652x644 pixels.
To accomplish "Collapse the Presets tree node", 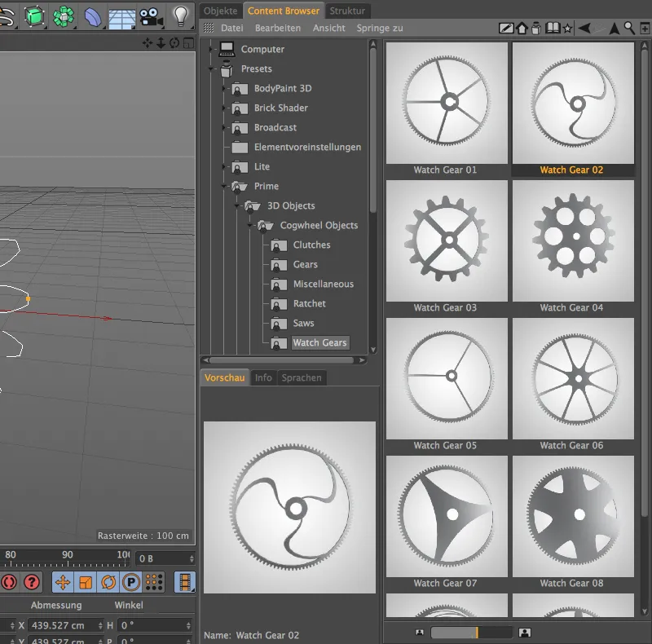I will click(x=210, y=68).
